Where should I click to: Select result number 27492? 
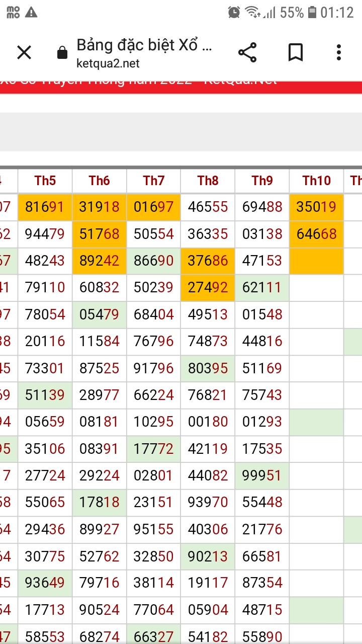click(x=208, y=287)
